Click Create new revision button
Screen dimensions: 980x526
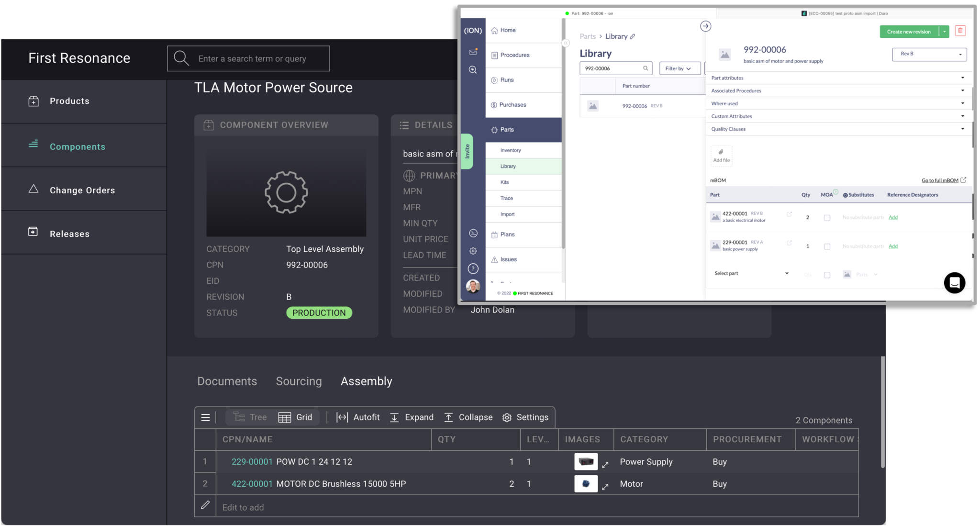coord(909,32)
